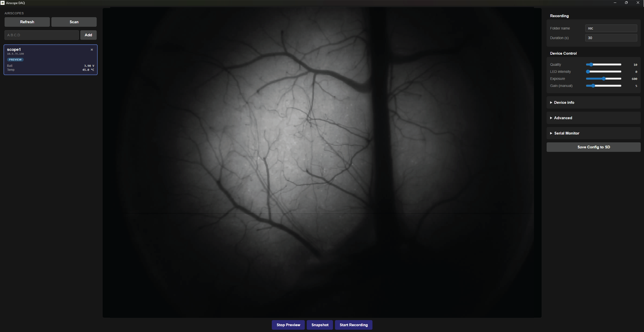The height and width of the screenshot is (332, 644).
Task: Adjust the Exposure slider
Action: (604, 79)
